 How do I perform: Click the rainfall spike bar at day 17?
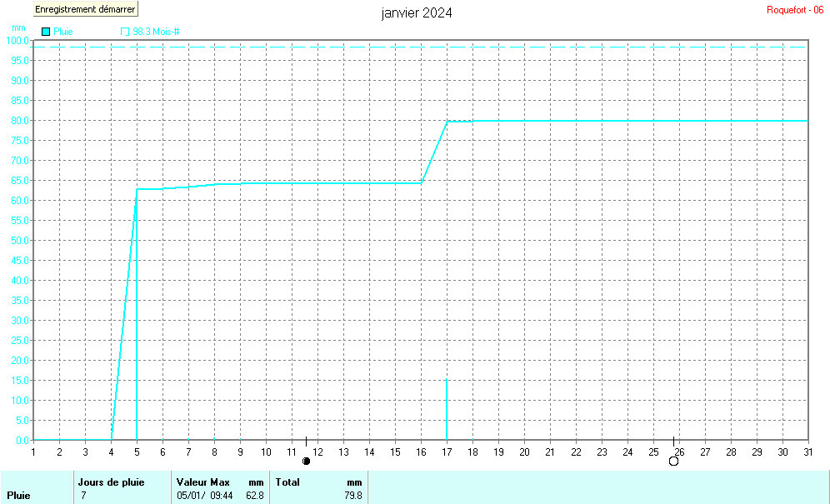(x=447, y=409)
